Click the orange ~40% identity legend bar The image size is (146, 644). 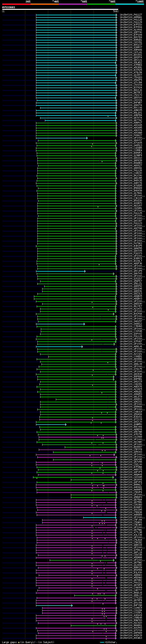tap(45, 4)
